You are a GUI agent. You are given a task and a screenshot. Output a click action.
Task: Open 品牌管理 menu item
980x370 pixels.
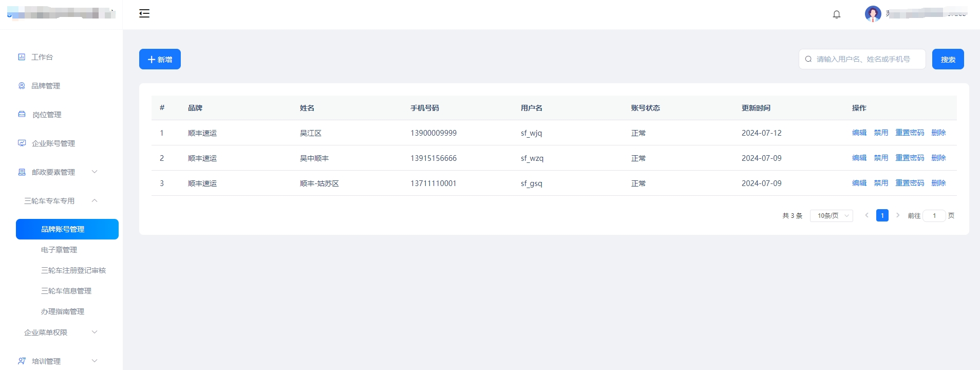click(x=46, y=86)
